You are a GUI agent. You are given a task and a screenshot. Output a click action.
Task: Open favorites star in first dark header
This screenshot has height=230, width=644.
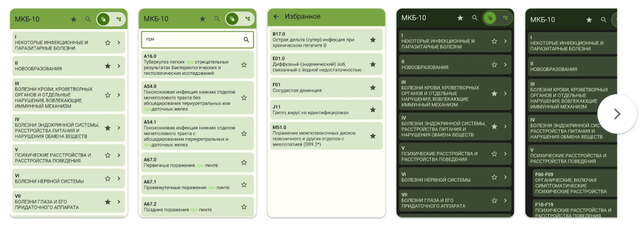click(460, 18)
